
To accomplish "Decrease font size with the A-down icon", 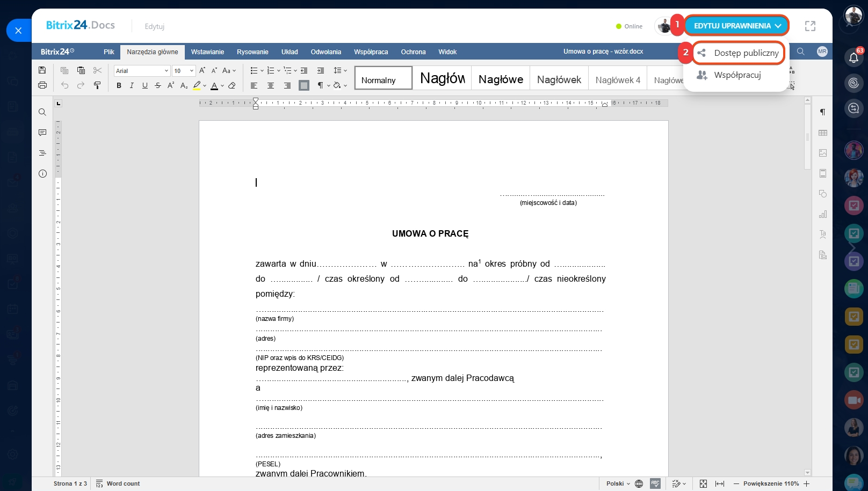I will click(x=214, y=70).
